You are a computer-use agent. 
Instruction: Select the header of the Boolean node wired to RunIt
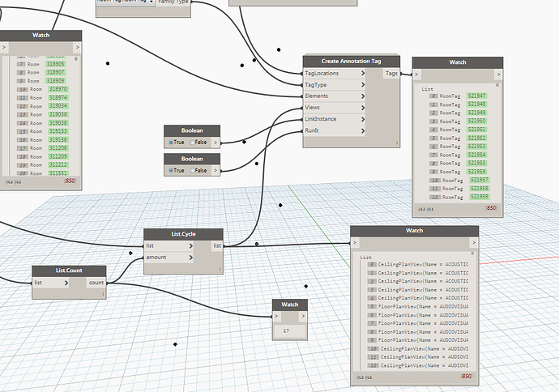pyautogui.click(x=192, y=159)
